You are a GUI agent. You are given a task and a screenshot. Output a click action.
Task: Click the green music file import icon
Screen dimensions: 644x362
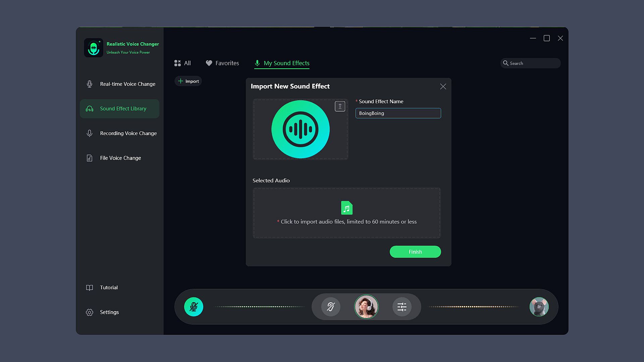point(346,208)
